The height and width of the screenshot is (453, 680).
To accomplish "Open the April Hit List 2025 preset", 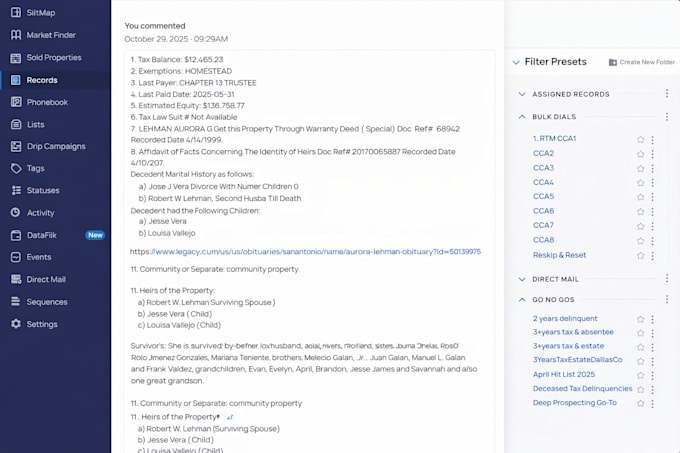I will pos(564,374).
